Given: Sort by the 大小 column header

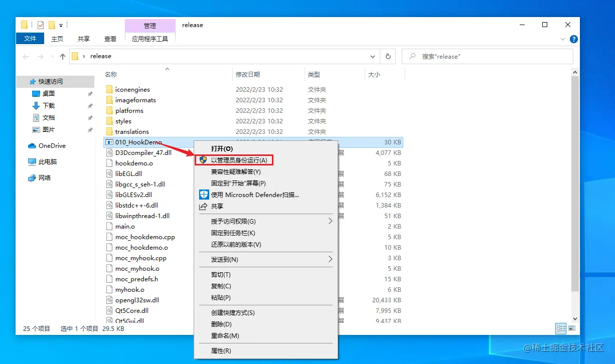Looking at the screenshot, I should click(374, 74).
